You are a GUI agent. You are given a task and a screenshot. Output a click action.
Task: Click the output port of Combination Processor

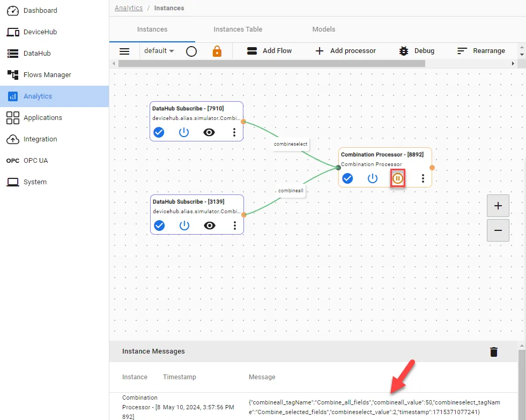pos(432,168)
